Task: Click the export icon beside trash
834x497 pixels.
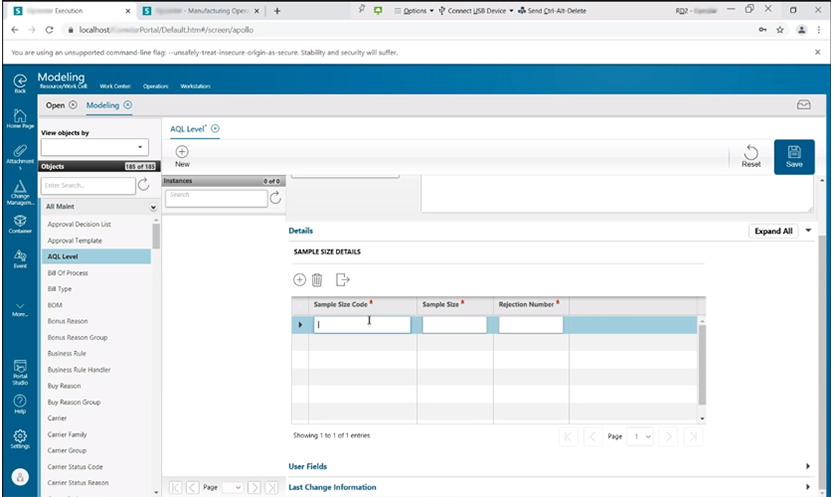Action: pos(342,280)
